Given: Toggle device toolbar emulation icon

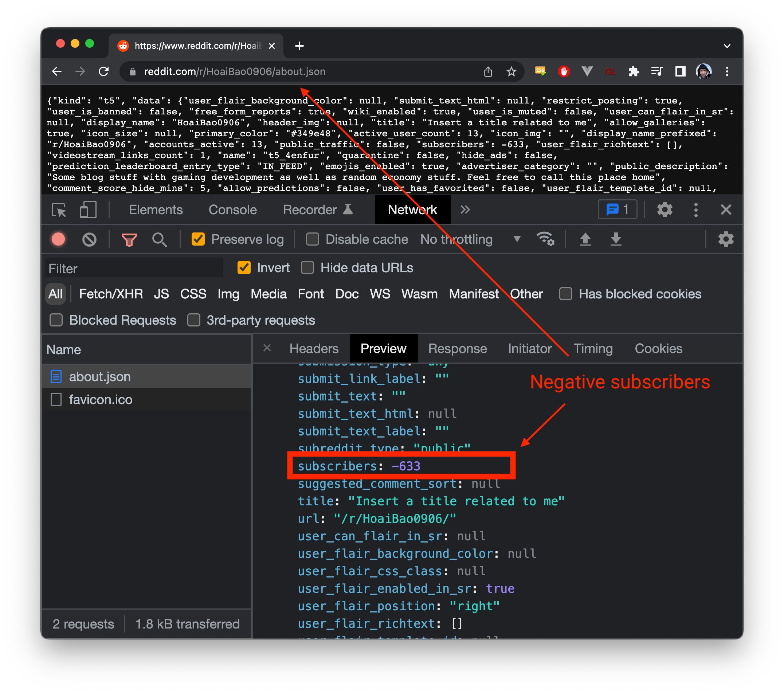Looking at the screenshot, I should (x=88, y=210).
